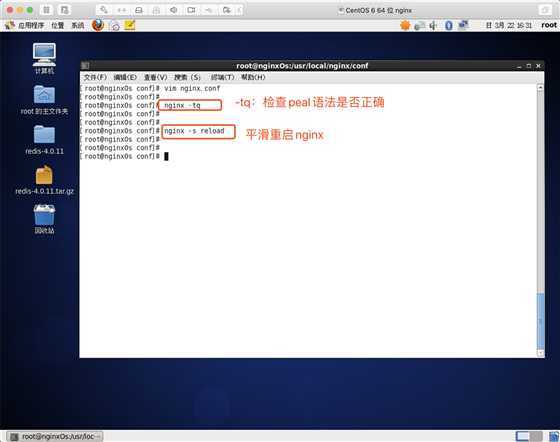
Task: Open the terminal View (查看) menu
Action: (x=155, y=77)
